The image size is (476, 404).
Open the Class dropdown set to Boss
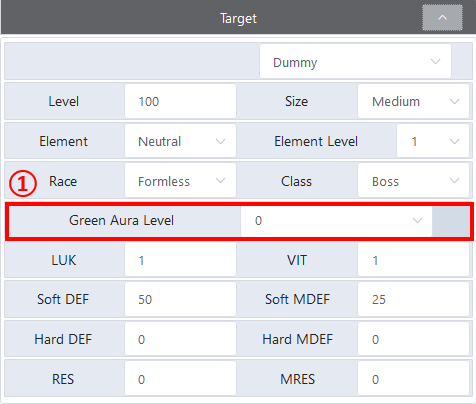(413, 181)
